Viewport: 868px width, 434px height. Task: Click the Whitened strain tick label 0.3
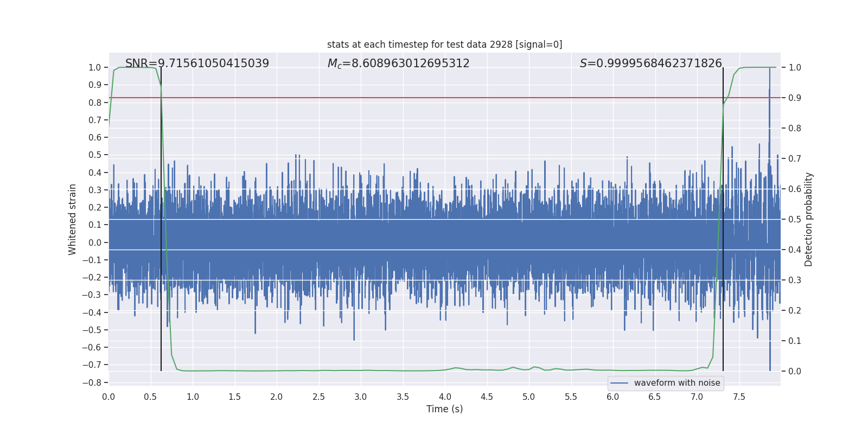[x=95, y=190]
